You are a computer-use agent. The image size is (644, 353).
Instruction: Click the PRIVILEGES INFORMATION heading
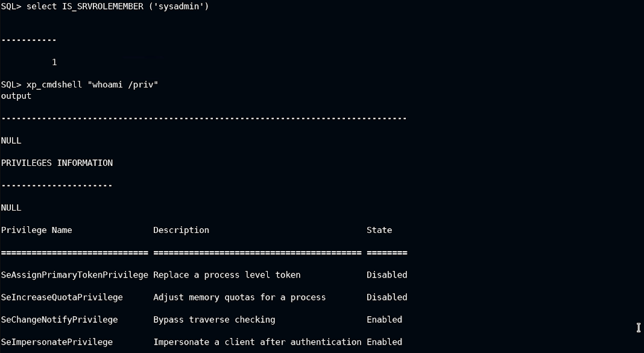57,163
